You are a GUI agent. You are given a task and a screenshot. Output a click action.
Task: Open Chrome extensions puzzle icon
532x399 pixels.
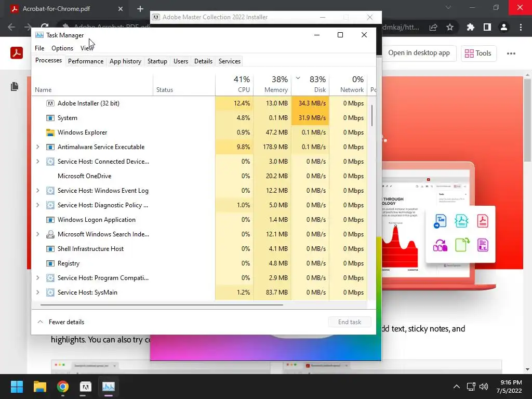pos(470,27)
